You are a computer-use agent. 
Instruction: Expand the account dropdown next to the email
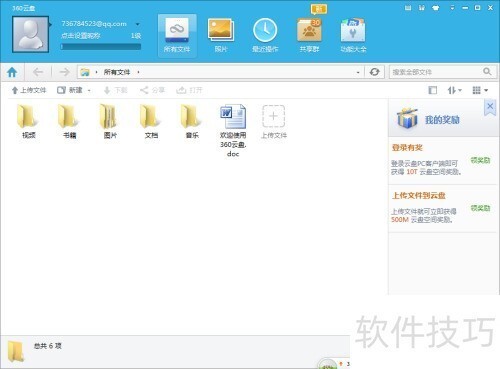pyautogui.click(x=137, y=24)
